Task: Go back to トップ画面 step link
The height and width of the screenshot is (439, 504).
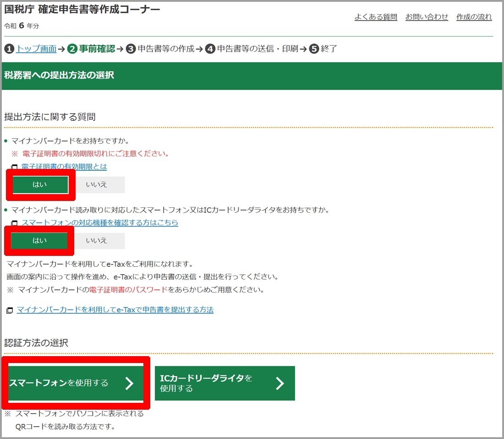Action: [x=36, y=49]
